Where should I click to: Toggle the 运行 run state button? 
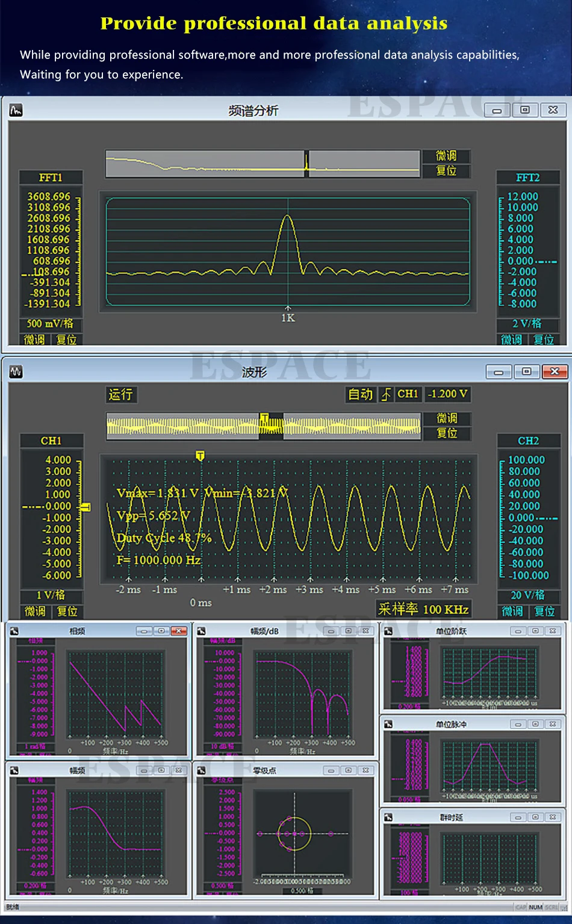[x=121, y=395]
